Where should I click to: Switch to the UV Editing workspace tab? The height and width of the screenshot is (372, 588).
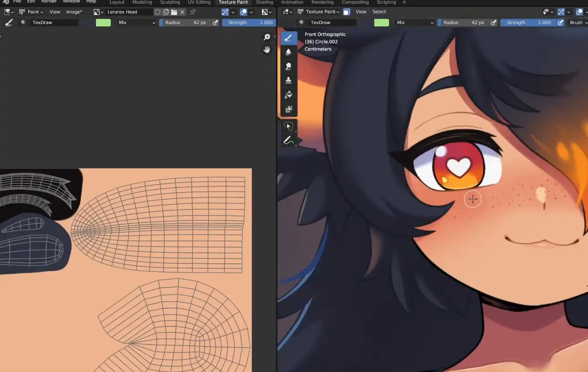tap(199, 2)
